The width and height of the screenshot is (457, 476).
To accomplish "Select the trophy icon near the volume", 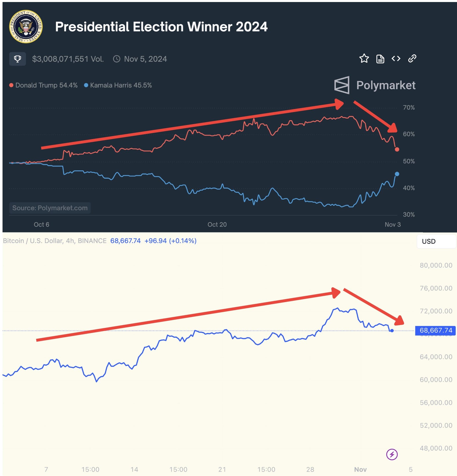I will tap(17, 59).
